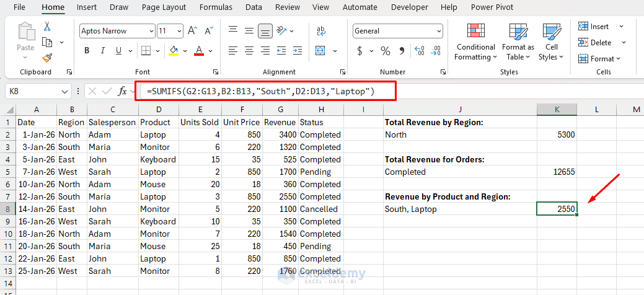Apply the Borders icon
This screenshot has width=644, height=295.
click(x=146, y=51)
